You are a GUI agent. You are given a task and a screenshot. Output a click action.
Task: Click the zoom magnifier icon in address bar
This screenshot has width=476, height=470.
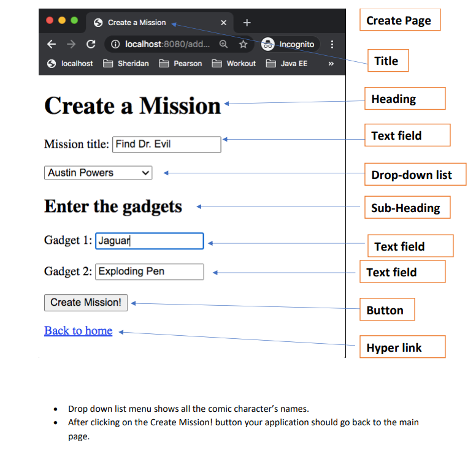click(223, 44)
